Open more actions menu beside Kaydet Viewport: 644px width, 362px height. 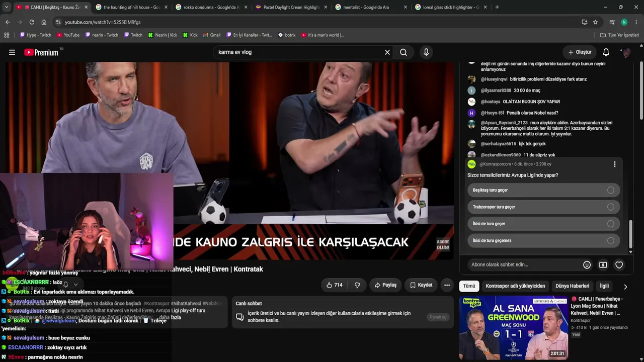point(447,285)
